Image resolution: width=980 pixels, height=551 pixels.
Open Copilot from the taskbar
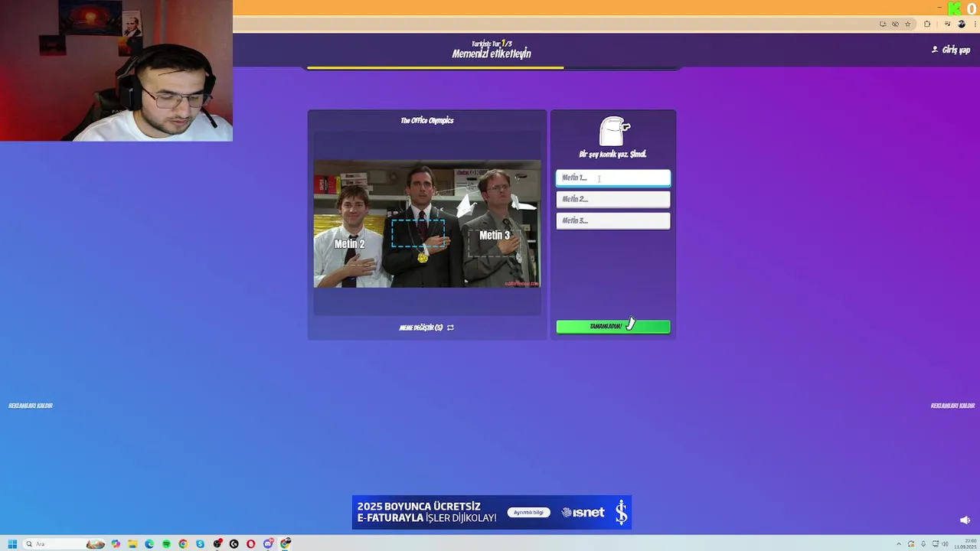(116, 544)
